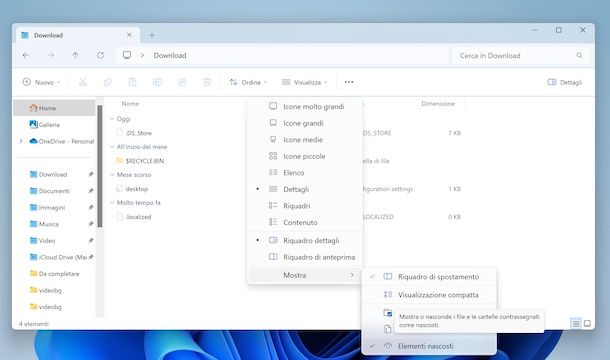Click the Dettagli pane button
Image resolution: width=610 pixels, height=360 pixels.
point(564,82)
